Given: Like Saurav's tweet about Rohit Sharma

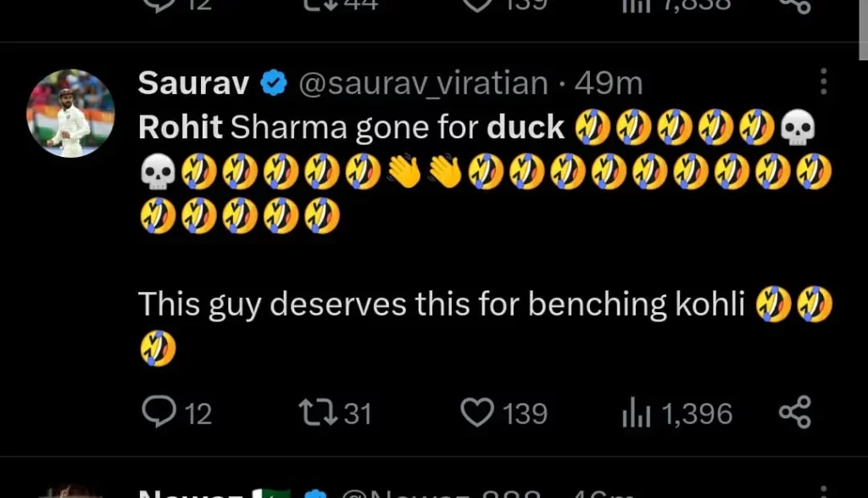Looking at the screenshot, I should point(477,413).
